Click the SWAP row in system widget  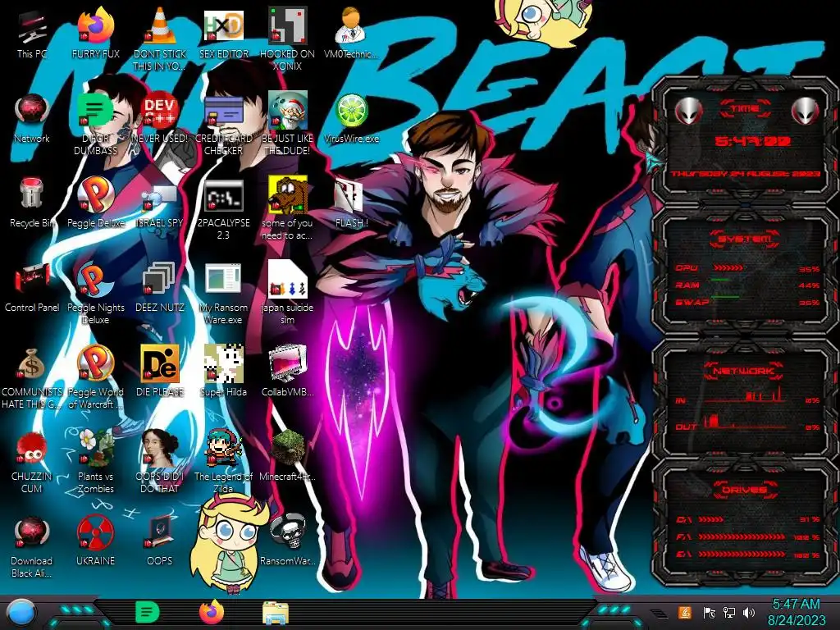coord(747,302)
